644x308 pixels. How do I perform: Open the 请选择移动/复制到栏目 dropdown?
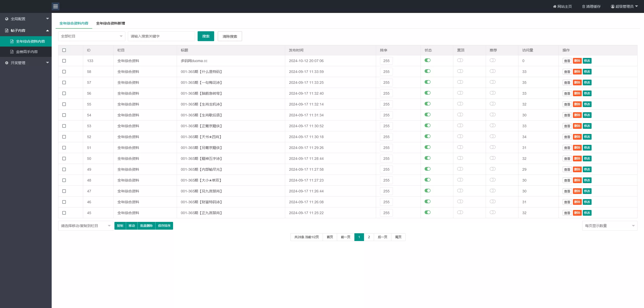[86, 226]
